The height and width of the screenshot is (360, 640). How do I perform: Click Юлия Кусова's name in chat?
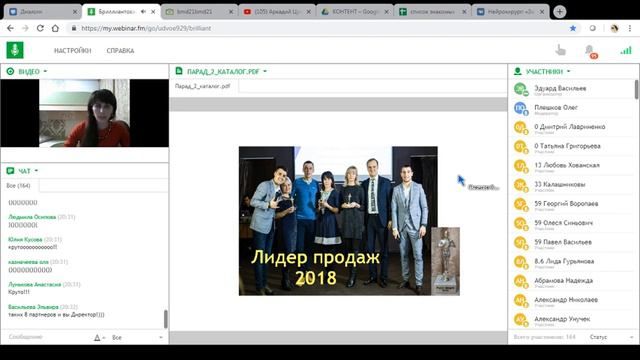click(x=25, y=239)
